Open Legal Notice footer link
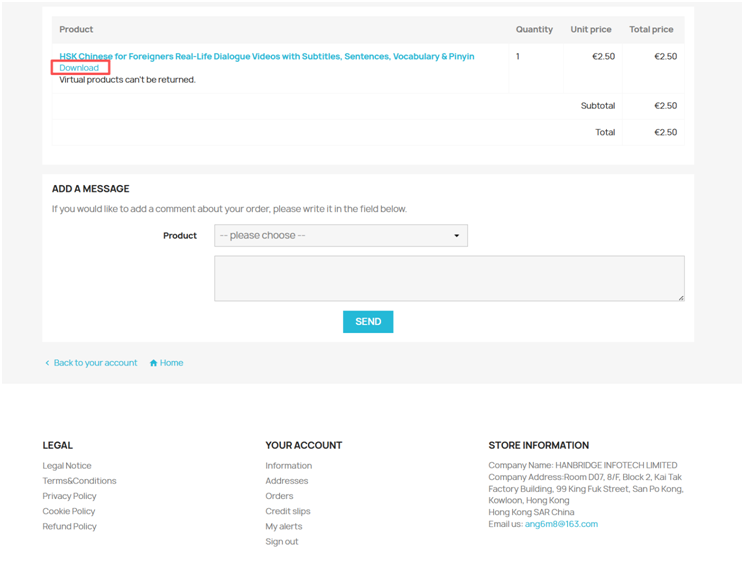 [x=67, y=466]
